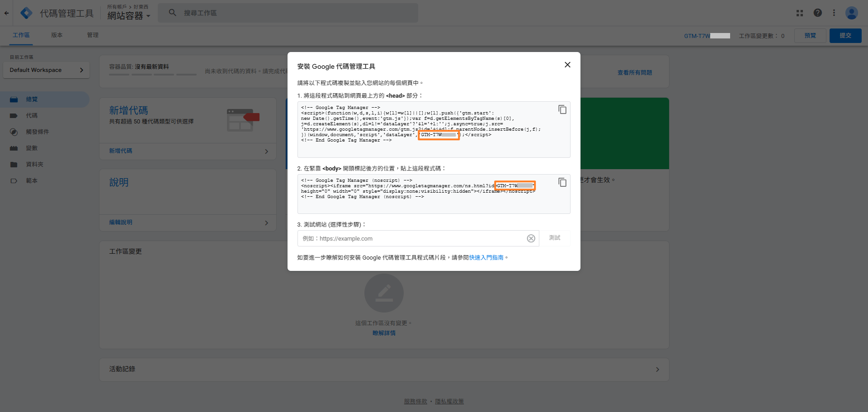The image size is (868, 412).
Task: Click the 測試 test button
Action: tap(555, 238)
